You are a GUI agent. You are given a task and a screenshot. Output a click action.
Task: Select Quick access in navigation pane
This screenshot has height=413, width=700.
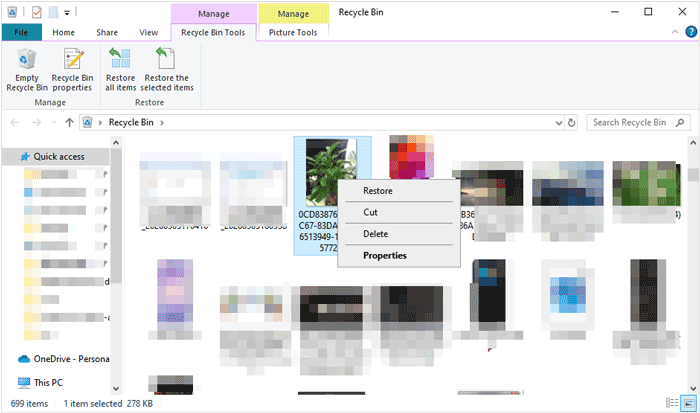pos(58,157)
